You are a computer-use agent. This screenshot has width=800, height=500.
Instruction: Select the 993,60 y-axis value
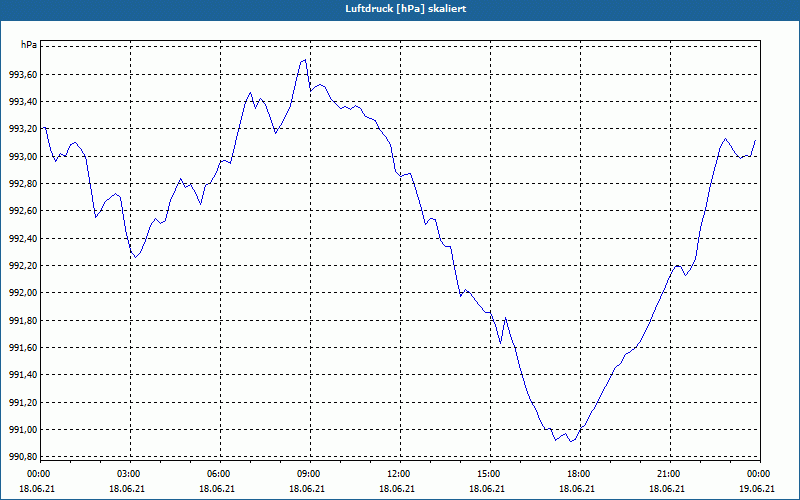(x=22, y=74)
